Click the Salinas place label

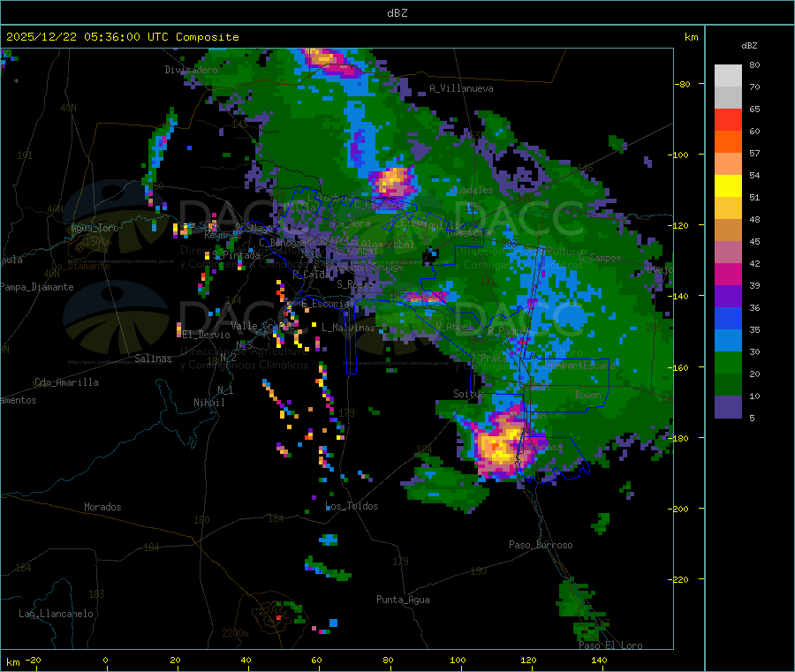[153, 359]
